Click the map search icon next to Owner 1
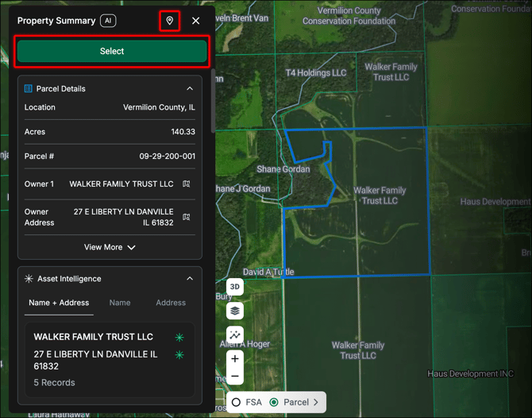 (187, 184)
